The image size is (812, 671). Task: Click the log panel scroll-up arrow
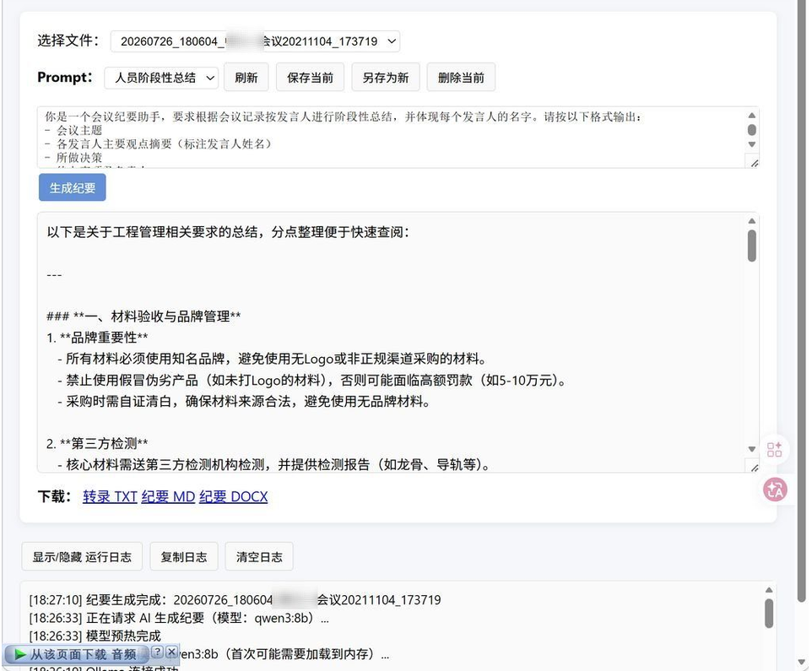[769, 590]
